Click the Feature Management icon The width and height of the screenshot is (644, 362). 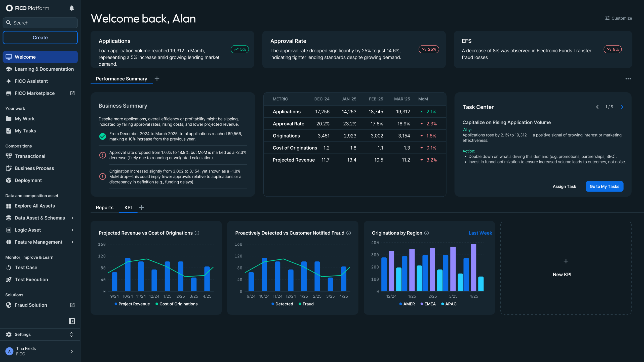coord(9,242)
